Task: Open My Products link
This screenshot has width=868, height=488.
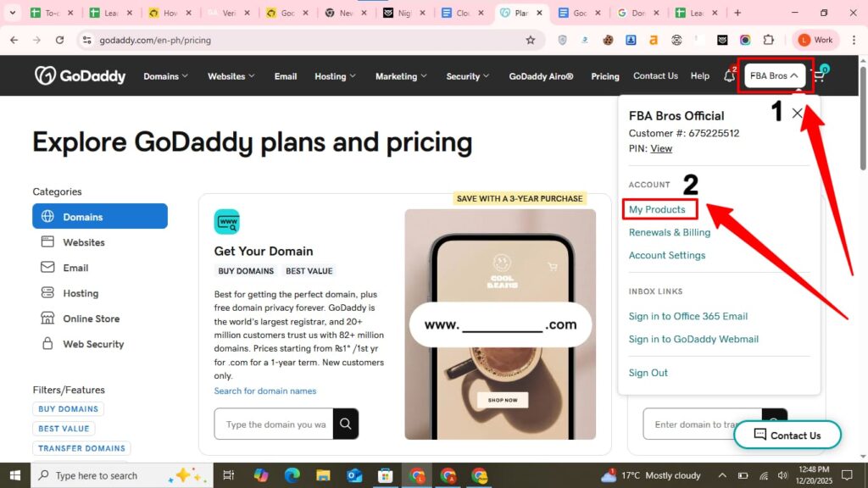Action: (x=657, y=209)
